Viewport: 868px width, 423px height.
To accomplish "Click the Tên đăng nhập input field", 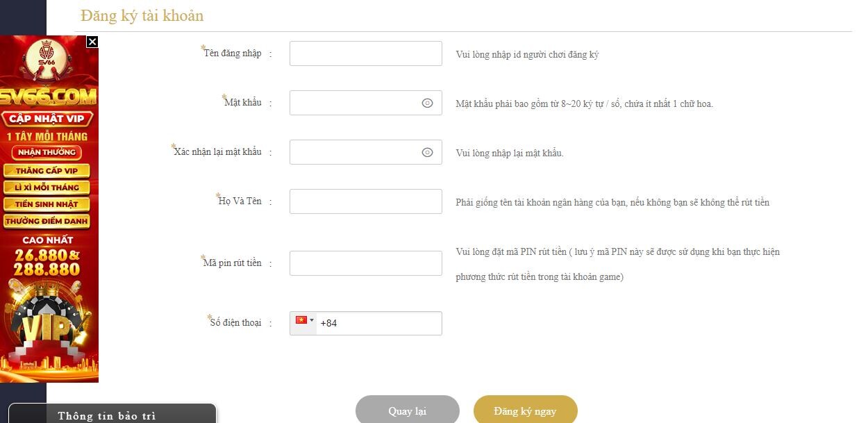I will 365,53.
